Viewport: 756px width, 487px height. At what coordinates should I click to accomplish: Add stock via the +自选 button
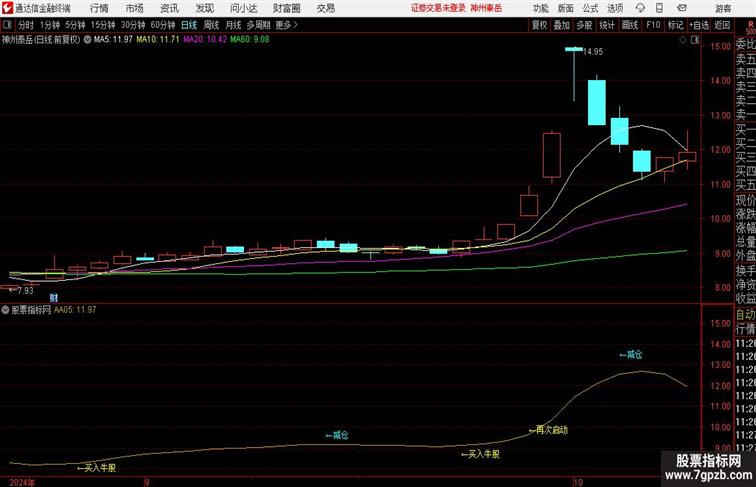pos(699,25)
